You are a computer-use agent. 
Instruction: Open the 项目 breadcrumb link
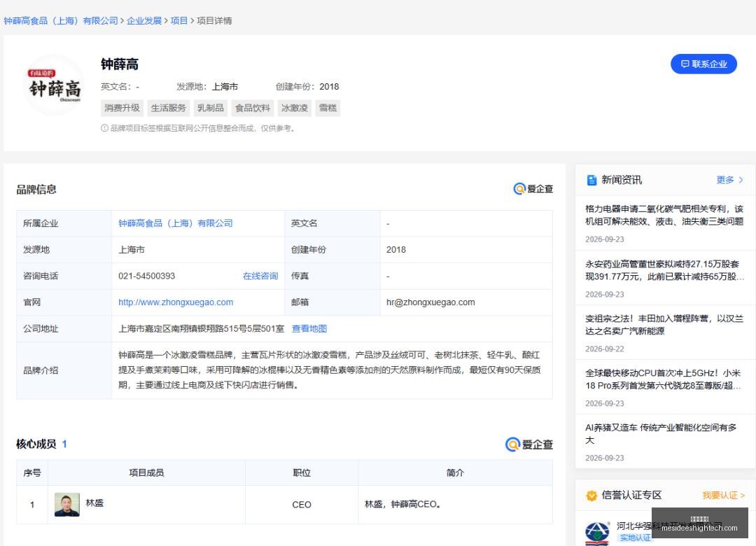(x=179, y=21)
